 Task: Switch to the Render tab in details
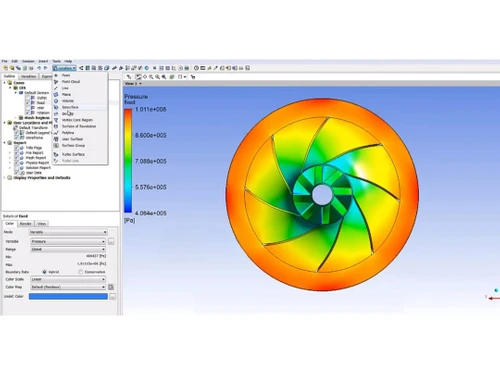(x=26, y=224)
